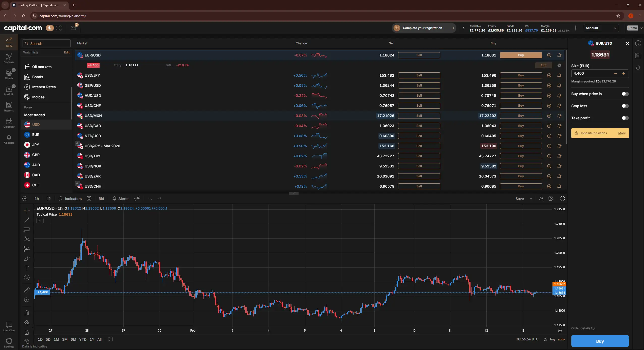644x350 pixels.
Task: Select the 1Y timeframe tab
Action: point(92,339)
